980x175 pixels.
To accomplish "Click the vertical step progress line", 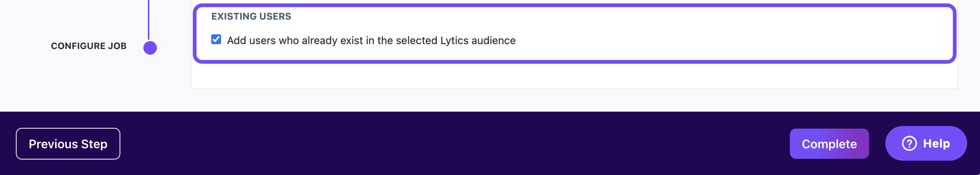I will pyautogui.click(x=148, y=19).
